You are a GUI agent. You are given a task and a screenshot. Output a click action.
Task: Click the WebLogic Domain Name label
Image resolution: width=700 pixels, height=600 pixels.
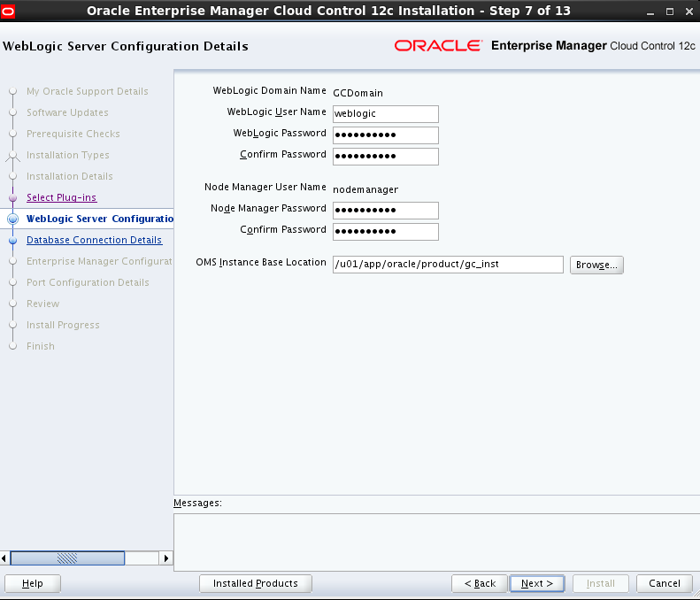tap(270, 90)
